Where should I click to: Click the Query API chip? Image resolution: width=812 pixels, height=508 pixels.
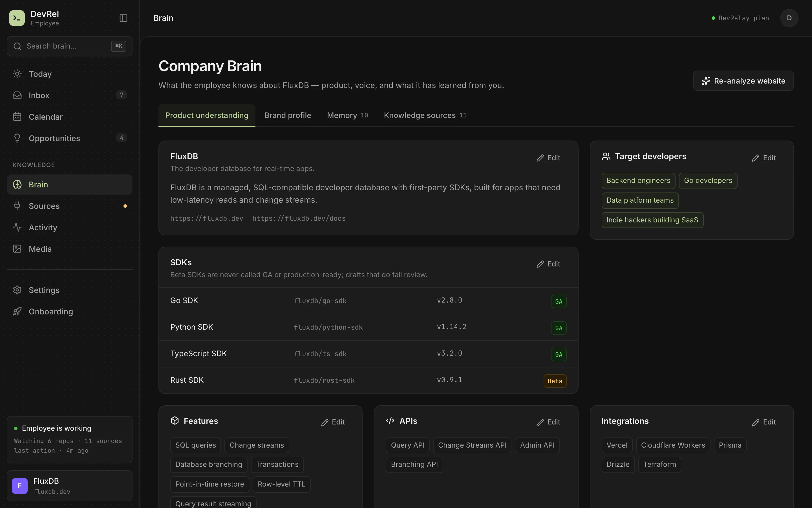tap(408, 445)
